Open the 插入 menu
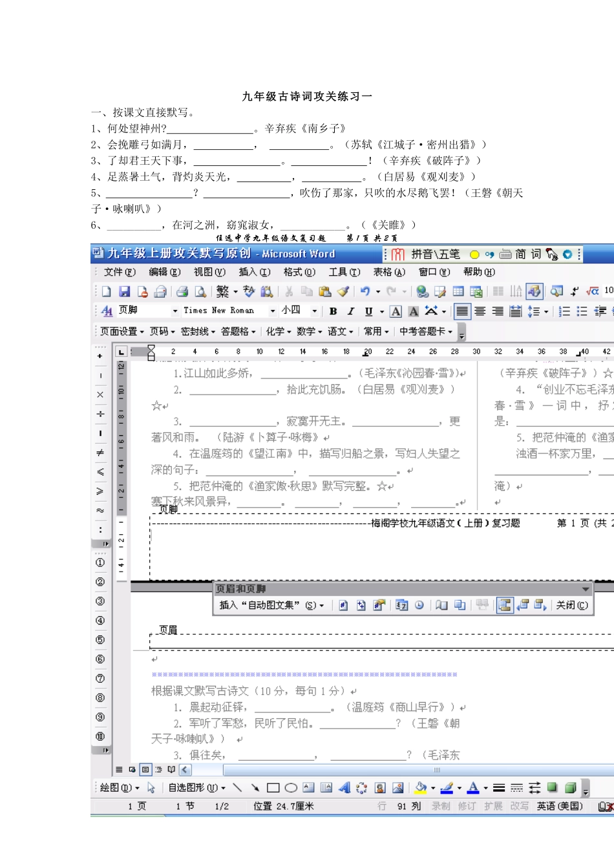 pyautogui.click(x=255, y=272)
